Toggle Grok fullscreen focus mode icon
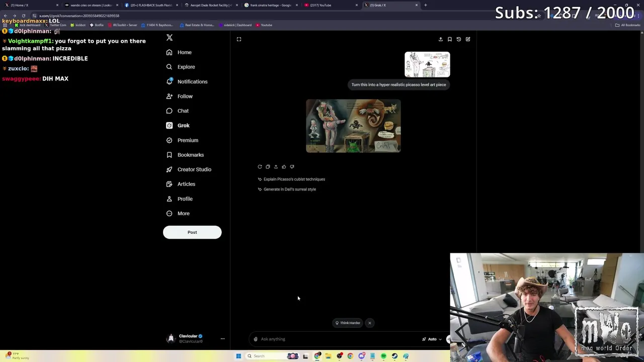The image size is (644, 362). pos(239,39)
